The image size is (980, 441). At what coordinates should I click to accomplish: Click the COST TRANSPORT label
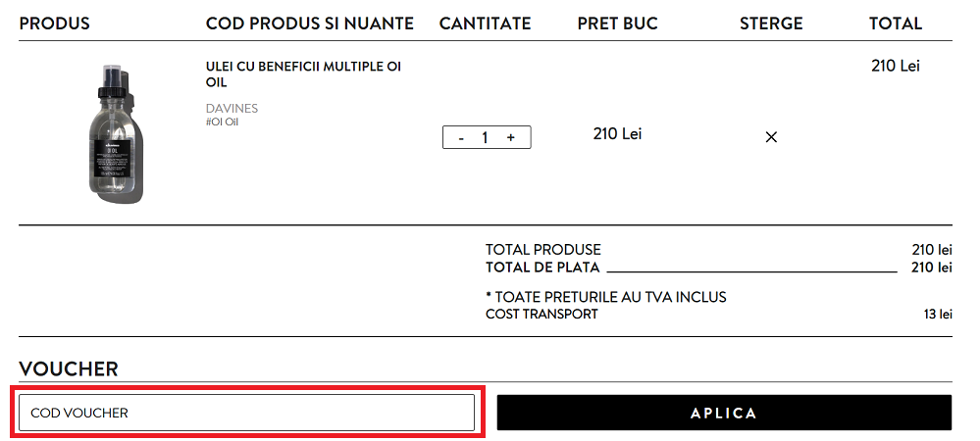542,314
